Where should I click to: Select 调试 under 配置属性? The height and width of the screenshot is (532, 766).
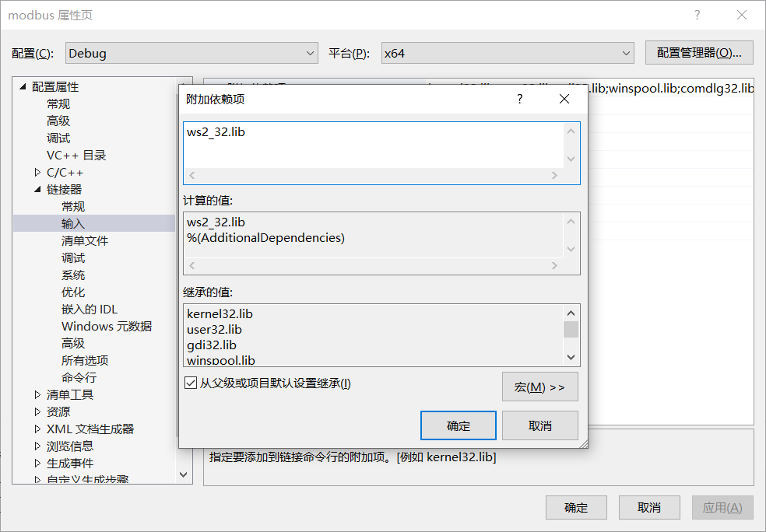58,138
